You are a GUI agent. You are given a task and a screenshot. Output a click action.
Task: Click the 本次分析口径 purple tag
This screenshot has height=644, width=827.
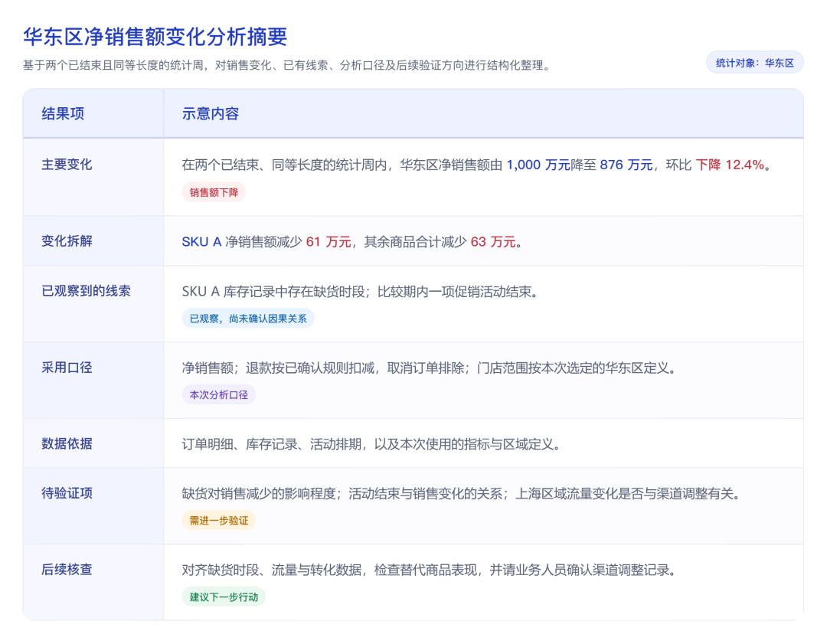(219, 394)
